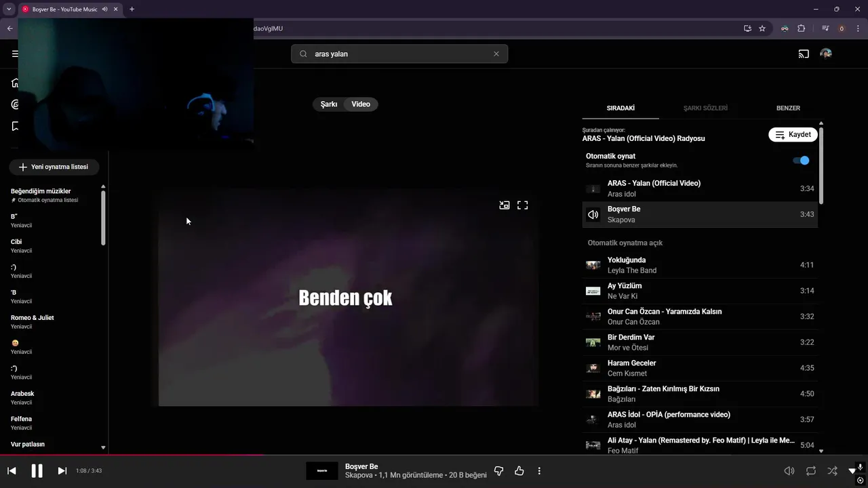
Task: Open the SIRADAKİ tab
Action: [x=620, y=108]
